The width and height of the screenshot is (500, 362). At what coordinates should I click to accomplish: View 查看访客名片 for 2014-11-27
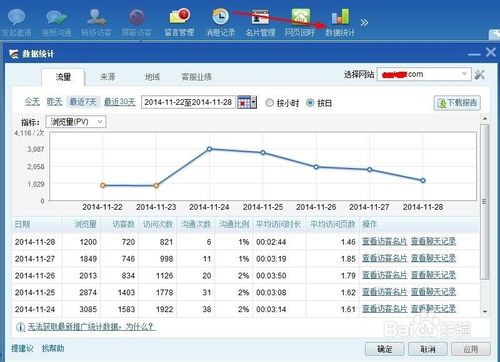pyautogui.click(x=385, y=258)
